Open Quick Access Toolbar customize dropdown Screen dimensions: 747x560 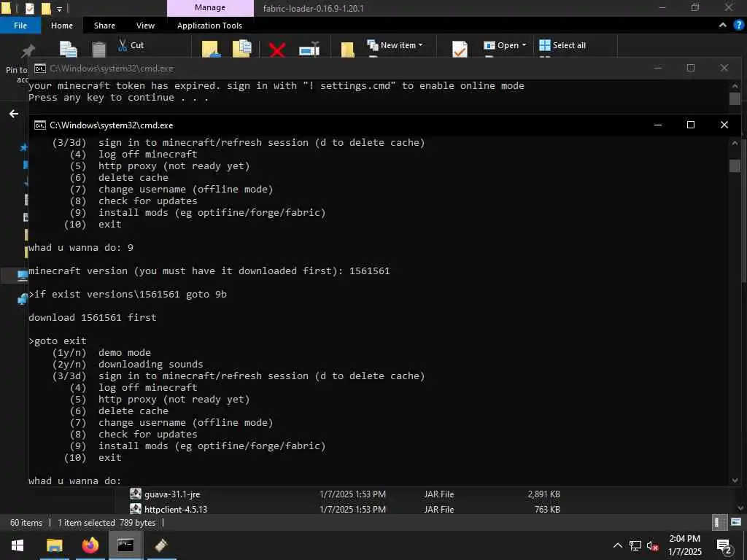click(x=60, y=9)
